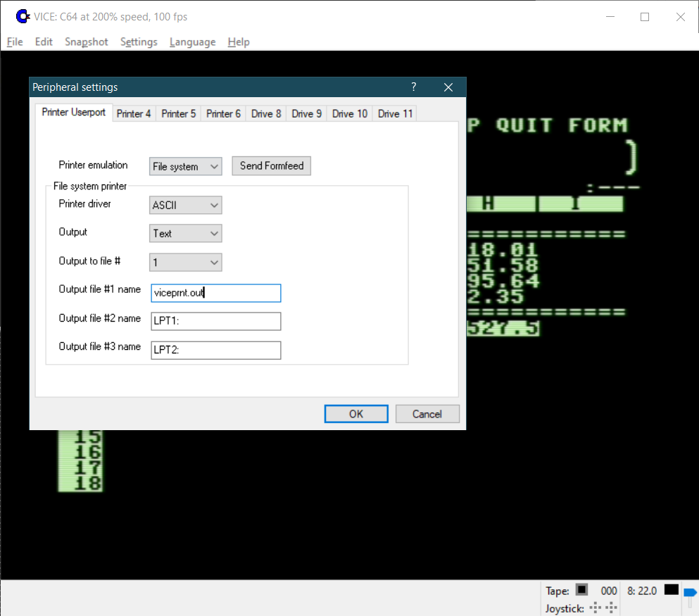
Task: Click the joystick port 2 indicator
Action: tap(611, 608)
